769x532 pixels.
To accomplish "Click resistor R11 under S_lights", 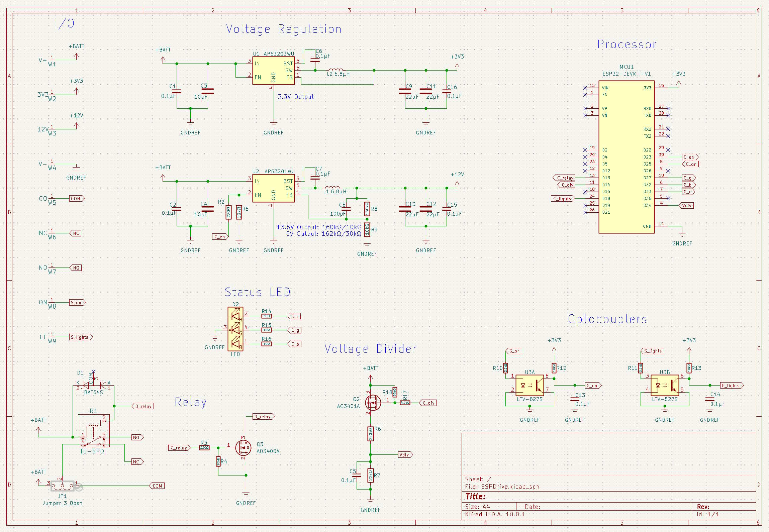I will click(641, 368).
